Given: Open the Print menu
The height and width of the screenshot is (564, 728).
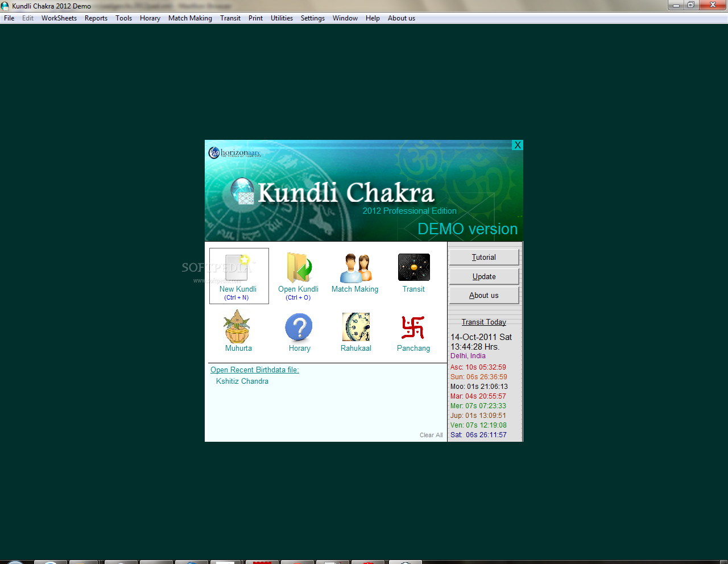Looking at the screenshot, I should (x=255, y=18).
